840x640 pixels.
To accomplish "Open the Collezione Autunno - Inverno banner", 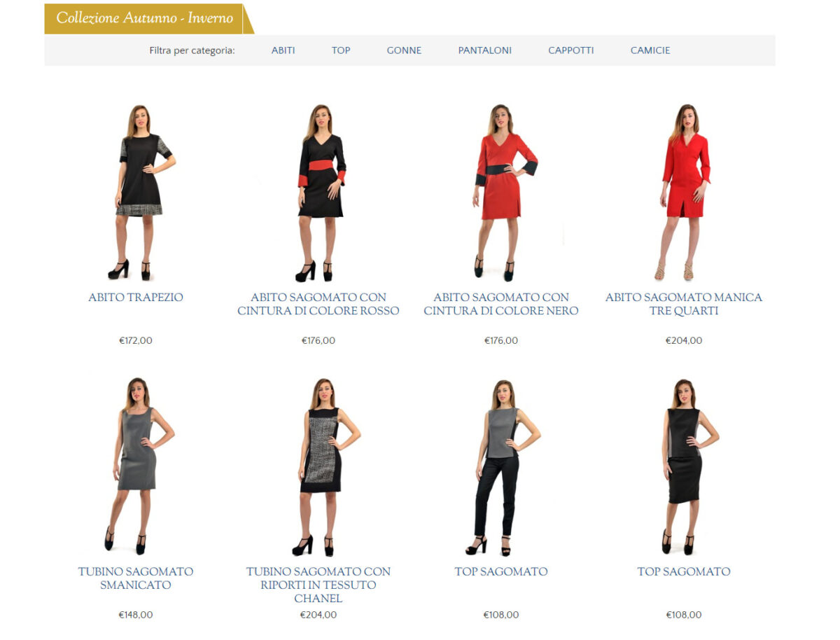I will (x=145, y=18).
